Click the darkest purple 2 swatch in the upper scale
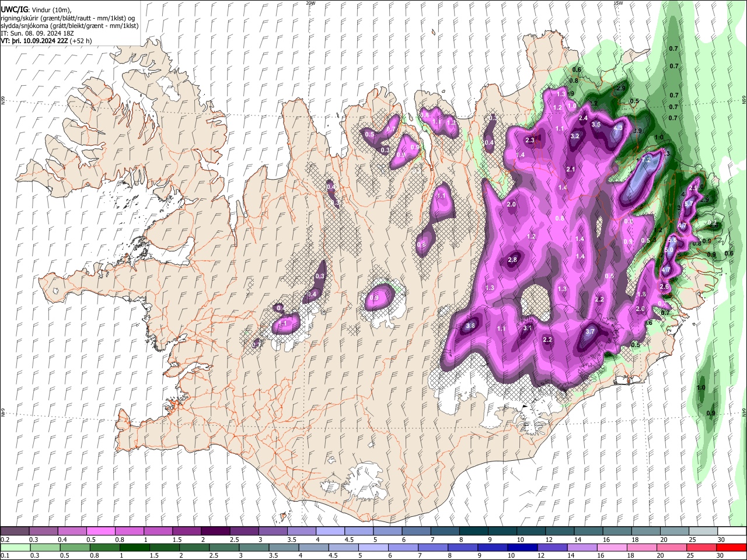 click(215, 531)
